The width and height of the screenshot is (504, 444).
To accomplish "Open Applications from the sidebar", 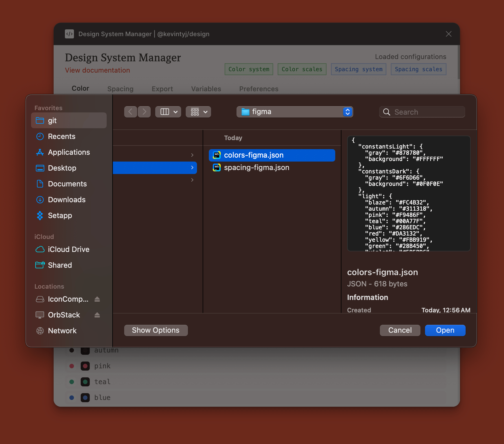I will [x=69, y=152].
